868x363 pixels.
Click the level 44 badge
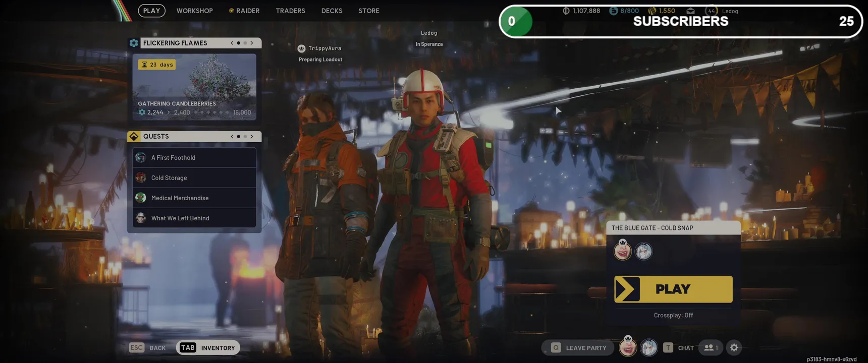click(712, 11)
